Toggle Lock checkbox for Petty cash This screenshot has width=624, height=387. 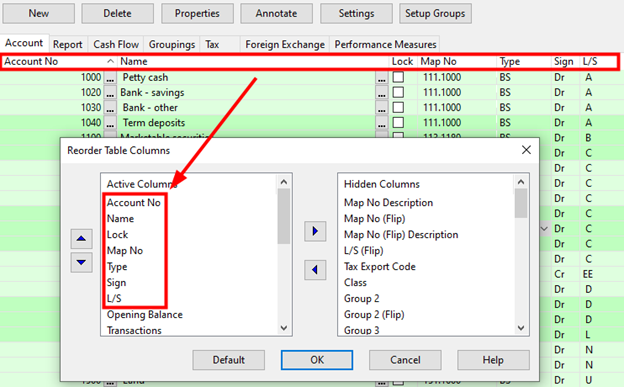pyautogui.click(x=398, y=77)
